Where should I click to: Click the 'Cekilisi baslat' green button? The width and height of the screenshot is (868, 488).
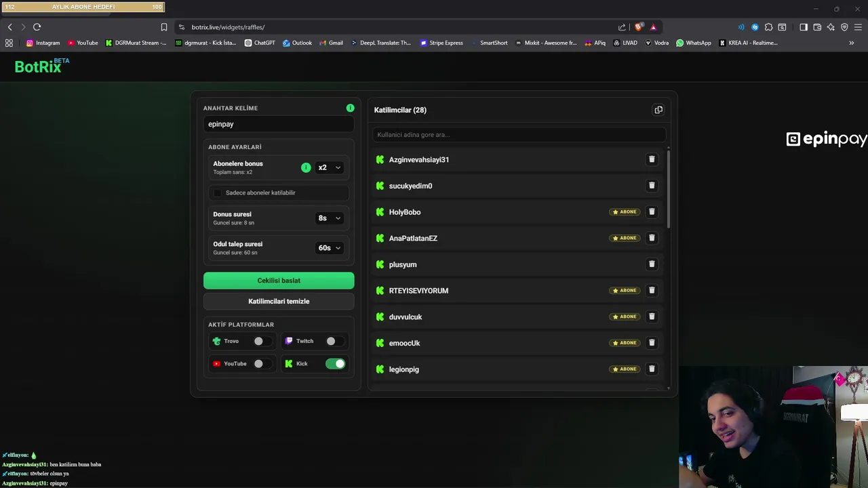coord(279,281)
